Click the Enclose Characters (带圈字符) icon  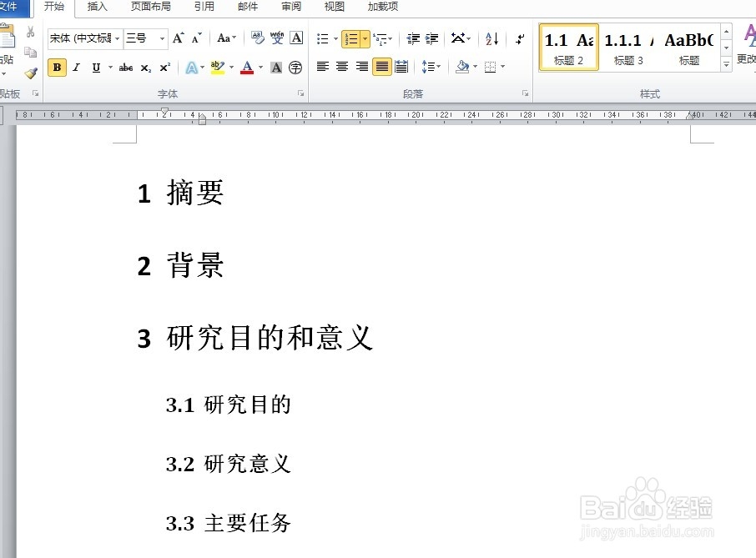click(x=295, y=68)
